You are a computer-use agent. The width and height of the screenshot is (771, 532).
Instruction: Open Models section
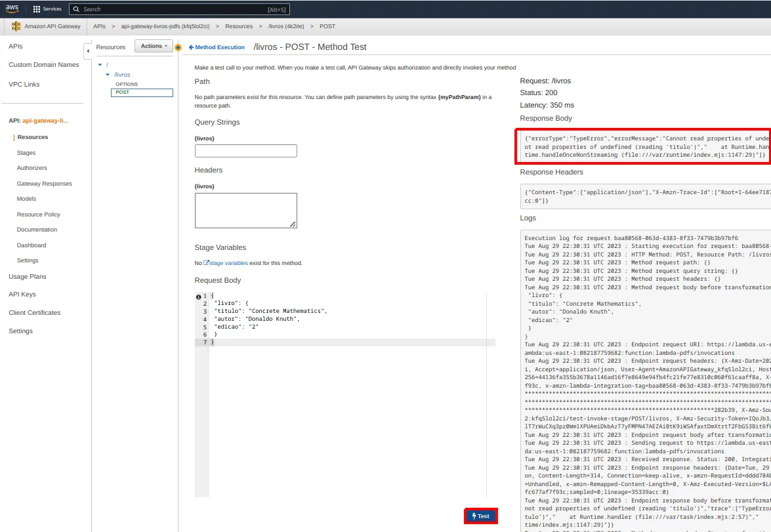pos(26,199)
